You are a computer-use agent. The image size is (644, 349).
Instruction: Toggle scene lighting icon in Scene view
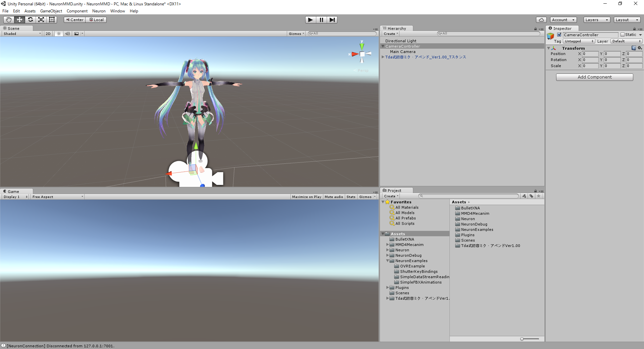(x=59, y=34)
